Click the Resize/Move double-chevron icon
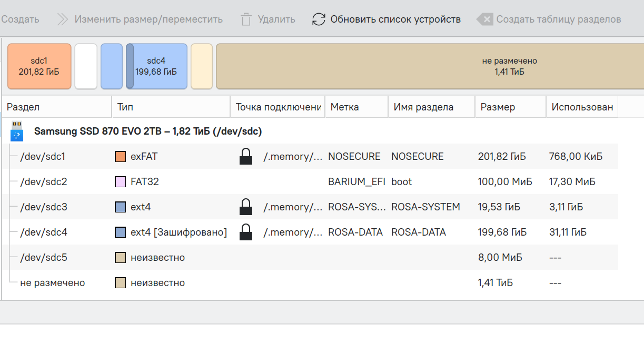 click(x=63, y=19)
